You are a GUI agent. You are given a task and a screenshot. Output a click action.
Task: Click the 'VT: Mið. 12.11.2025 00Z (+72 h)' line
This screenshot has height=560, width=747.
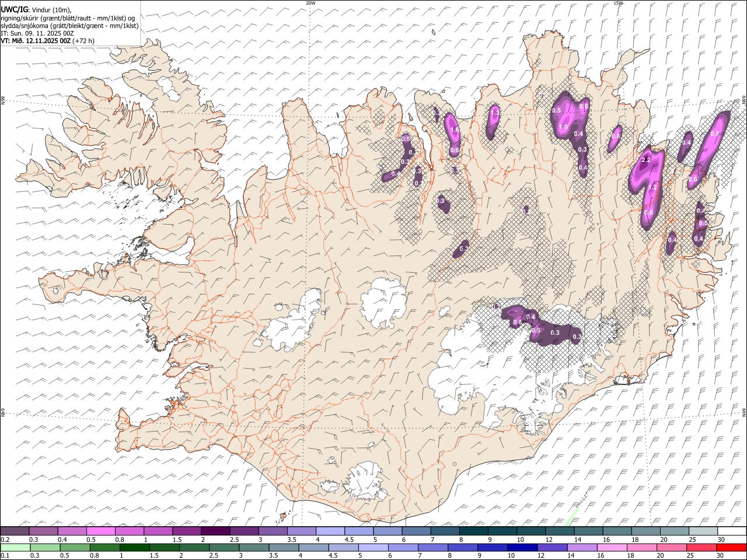click(48, 41)
